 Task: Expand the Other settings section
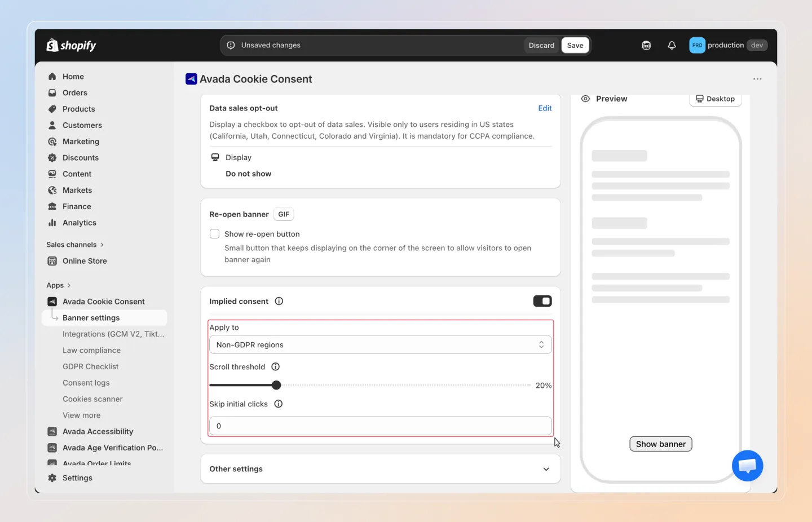(380, 469)
